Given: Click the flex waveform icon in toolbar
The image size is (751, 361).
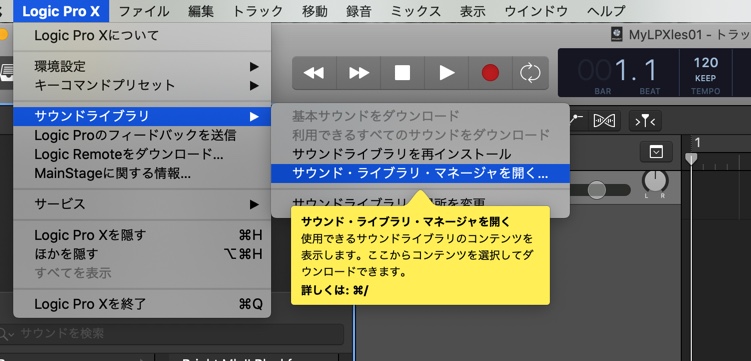Looking at the screenshot, I should [604, 121].
